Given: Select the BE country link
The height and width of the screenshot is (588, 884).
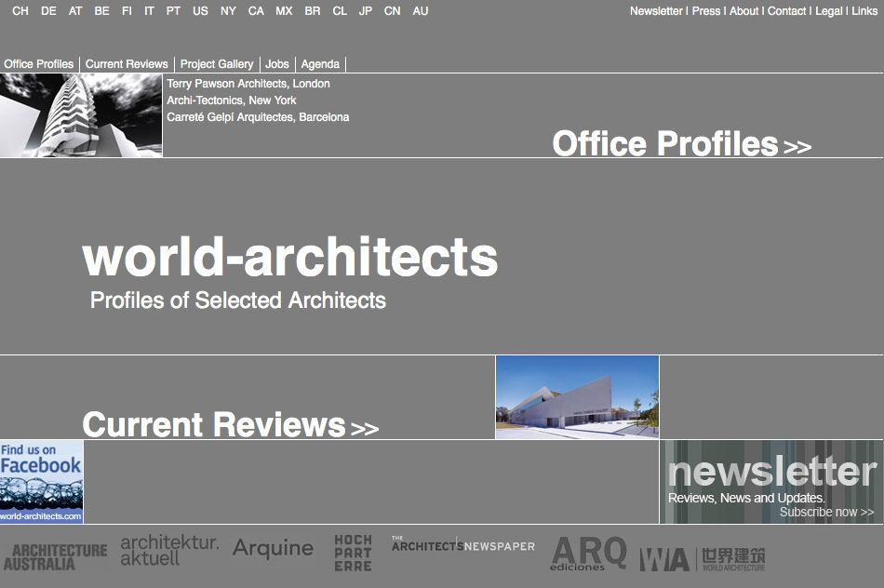Looking at the screenshot, I should pos(102,11).
